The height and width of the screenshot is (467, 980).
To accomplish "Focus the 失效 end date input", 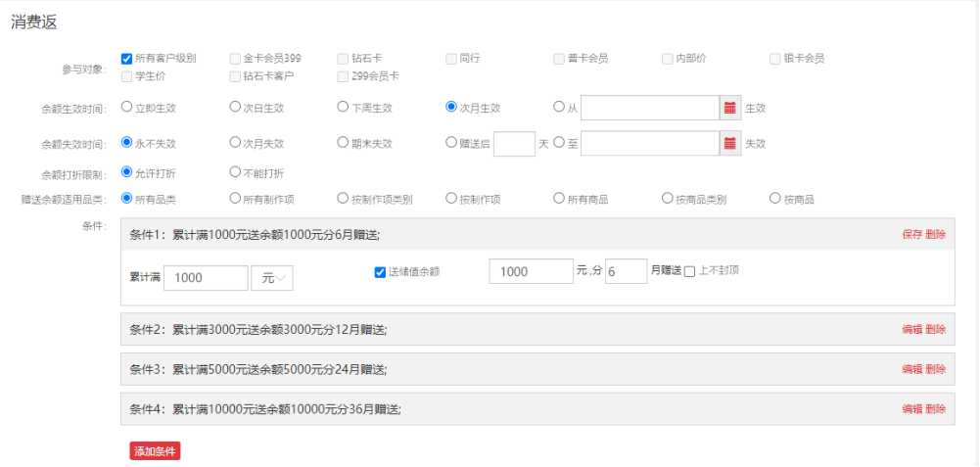I will (650, 143).
